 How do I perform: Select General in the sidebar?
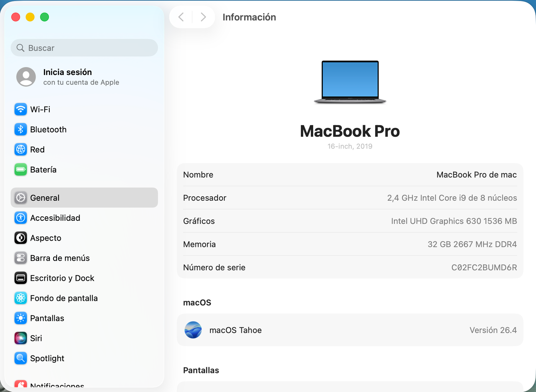coord(84,198)
